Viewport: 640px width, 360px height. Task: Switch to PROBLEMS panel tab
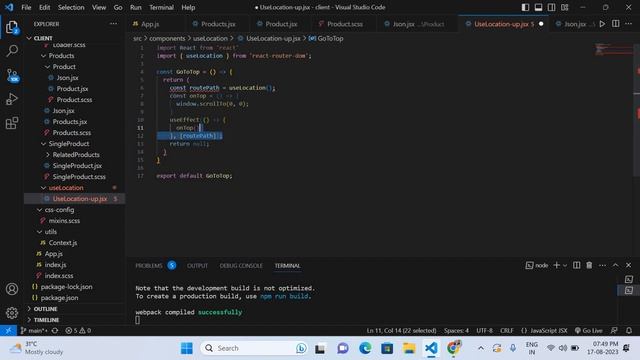(x=149, y=266)
